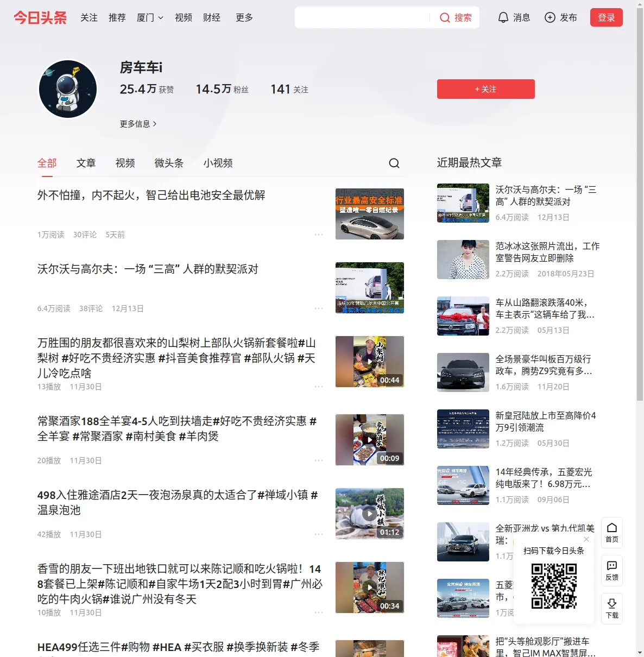Open more options for 山梨树 video post

tap(319, 387)
